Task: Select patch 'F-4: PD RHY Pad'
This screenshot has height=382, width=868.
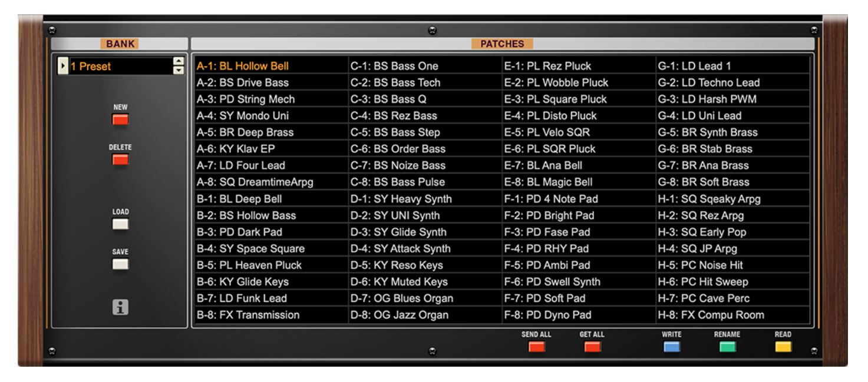Action: click(579, 248)
